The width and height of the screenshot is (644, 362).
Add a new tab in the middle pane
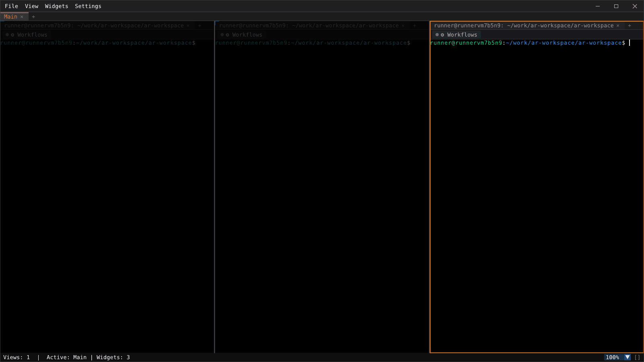click(x=414, y=25)
